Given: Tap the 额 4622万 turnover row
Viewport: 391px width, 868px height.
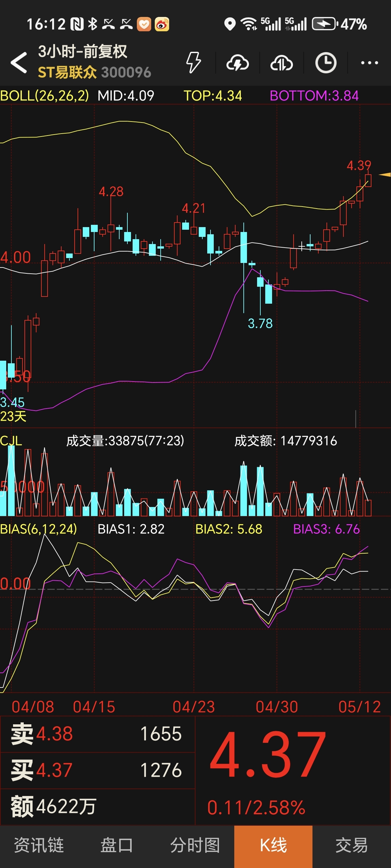Looking at the screenshot, I should point(97,807).
